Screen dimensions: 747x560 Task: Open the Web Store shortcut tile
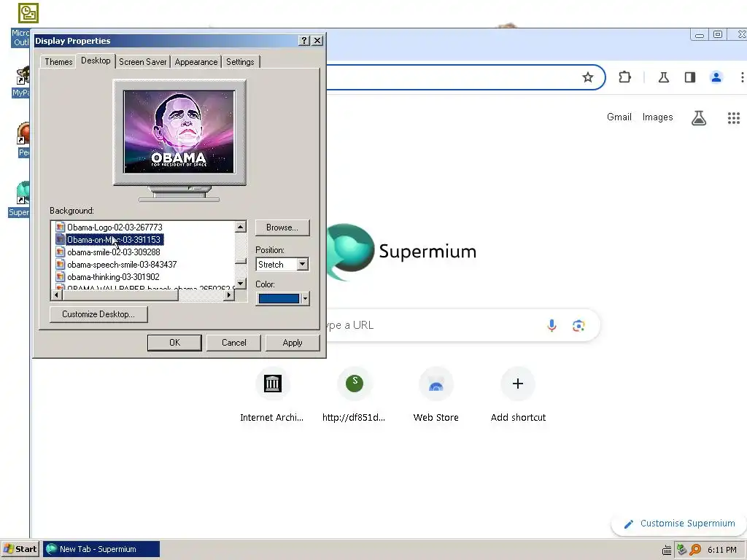pyautogui.click(x=436, y=384)
